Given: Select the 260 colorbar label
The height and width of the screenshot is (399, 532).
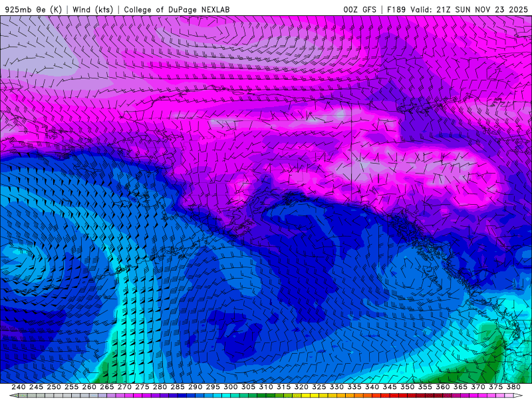Looking at the screenshot, I should coord(89,387).
